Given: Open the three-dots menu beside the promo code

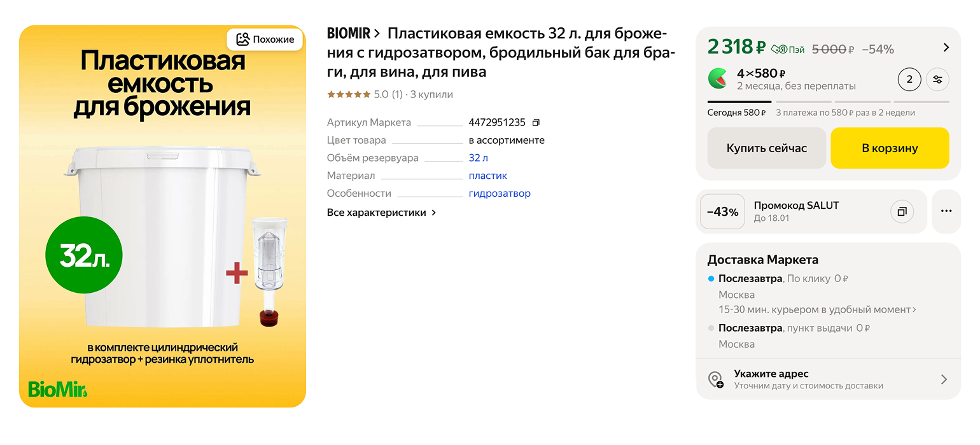Looking at the screenshot, I should click(946, 211).
